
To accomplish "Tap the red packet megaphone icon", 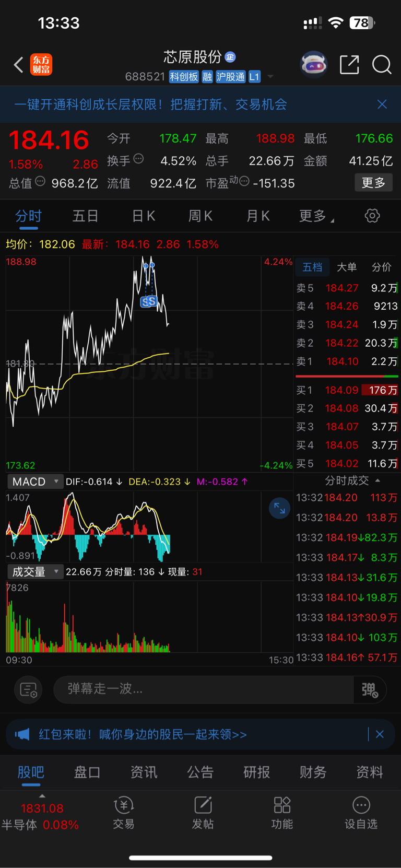I will (x=22, y=734).
